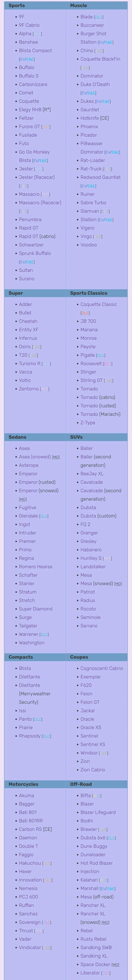The image size is (132, 980).
Task: Open the Entity XF super car link
Action: (28, 330)
